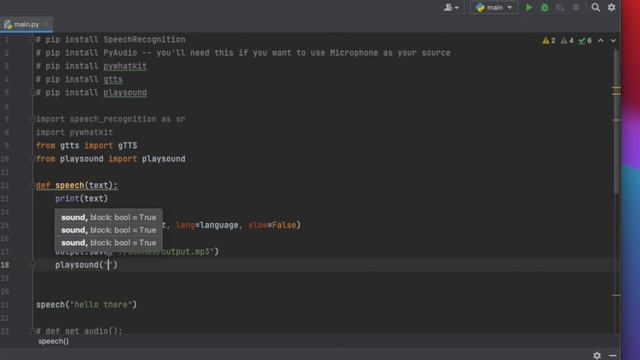This screenshot has width=640, height=360.
Task: Open the user account icon menu
Action: coord(451,7)
